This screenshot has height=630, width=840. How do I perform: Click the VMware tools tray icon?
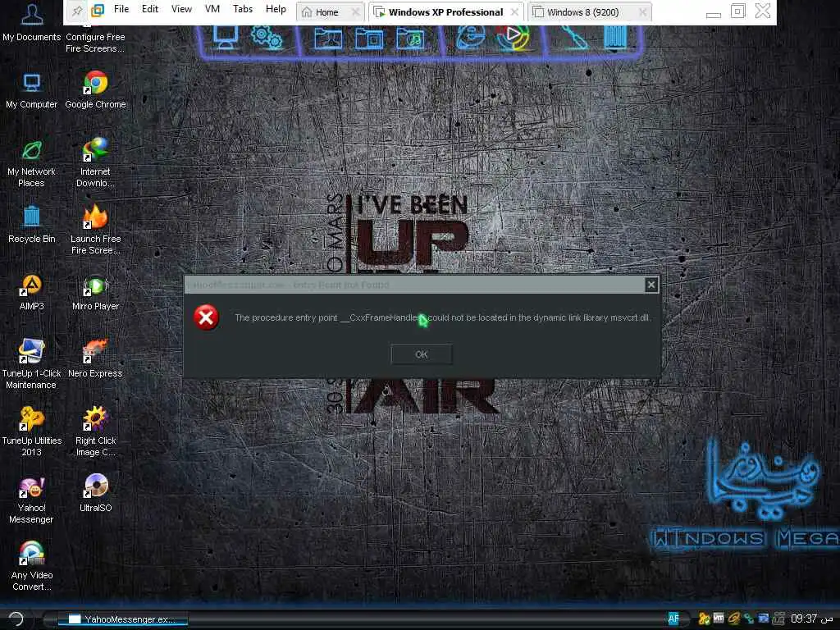point(719,619)
